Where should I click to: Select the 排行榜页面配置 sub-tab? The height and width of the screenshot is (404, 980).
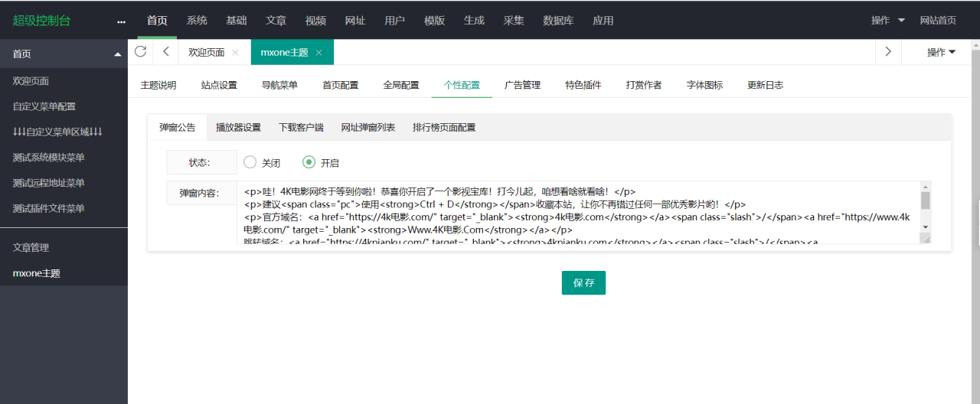click(x=444, y=128)
